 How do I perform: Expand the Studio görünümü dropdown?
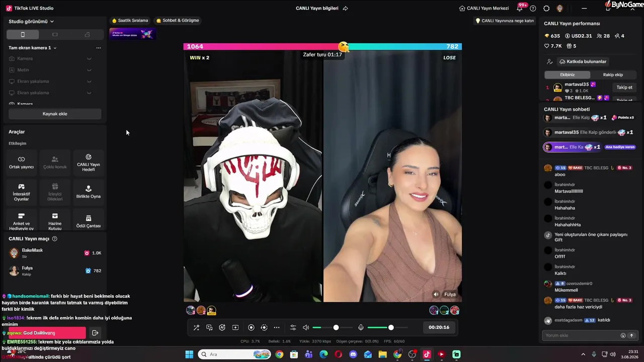point(31,22)
